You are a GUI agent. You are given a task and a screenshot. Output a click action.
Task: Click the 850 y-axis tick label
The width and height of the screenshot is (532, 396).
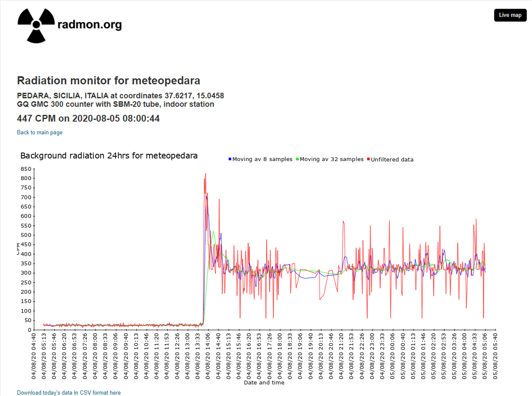[26, 169]
